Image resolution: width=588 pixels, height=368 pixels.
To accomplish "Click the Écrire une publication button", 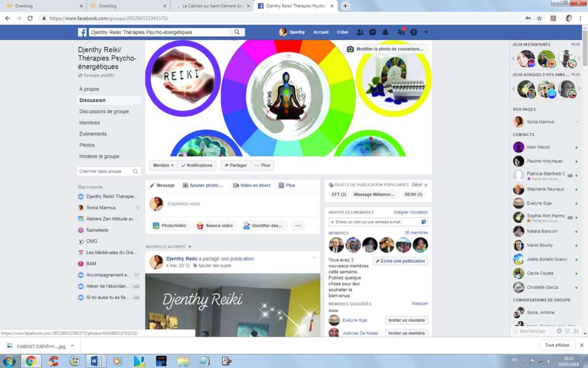I will coord(400,261).
